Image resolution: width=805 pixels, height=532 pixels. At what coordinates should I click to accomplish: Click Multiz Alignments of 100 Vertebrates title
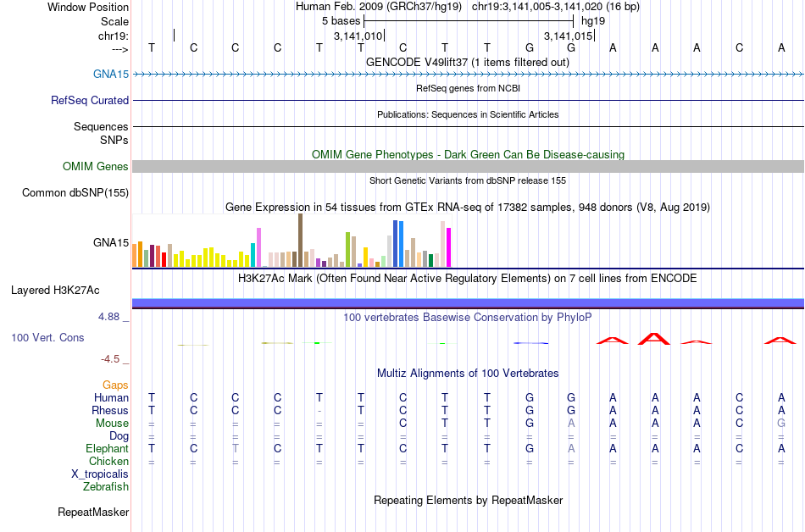click(468, 374)
